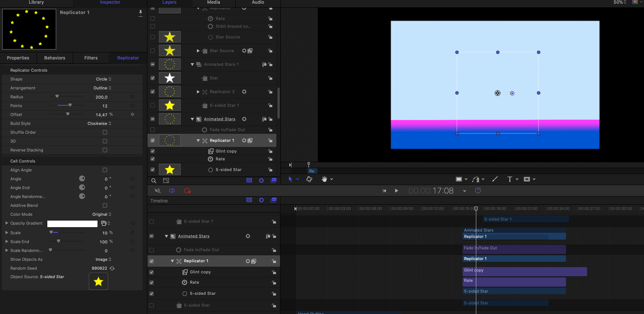Enable the Additive Blend checkbox
The width and height of the screenshot is (644, 314).
tap(105, 205)
